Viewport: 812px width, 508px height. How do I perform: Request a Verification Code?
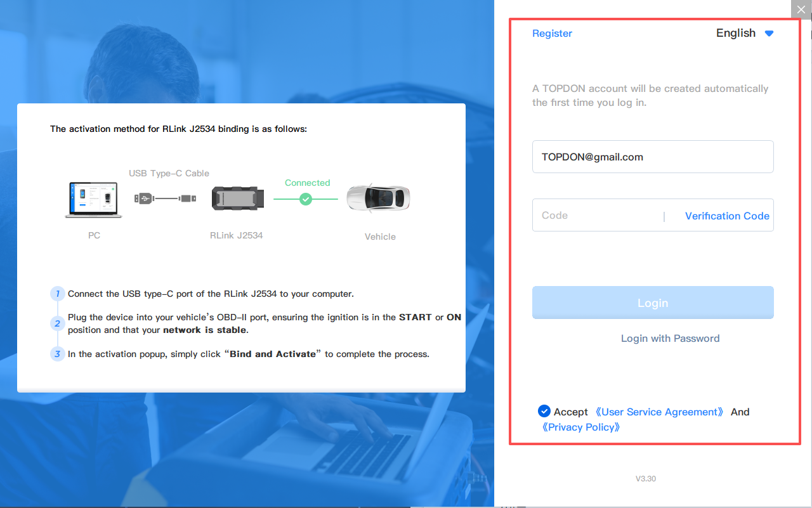pyautogui.click(x=727, y=216)
